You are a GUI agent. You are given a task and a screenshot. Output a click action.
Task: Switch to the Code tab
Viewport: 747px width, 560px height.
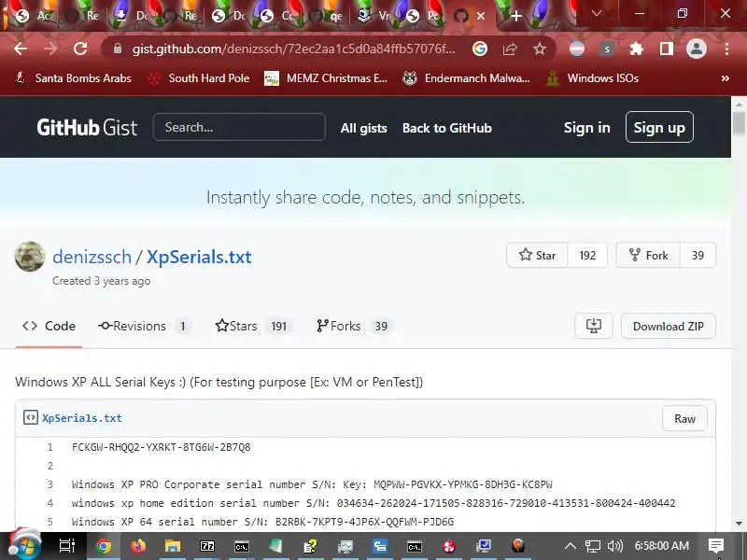click(x=49, y=326)
